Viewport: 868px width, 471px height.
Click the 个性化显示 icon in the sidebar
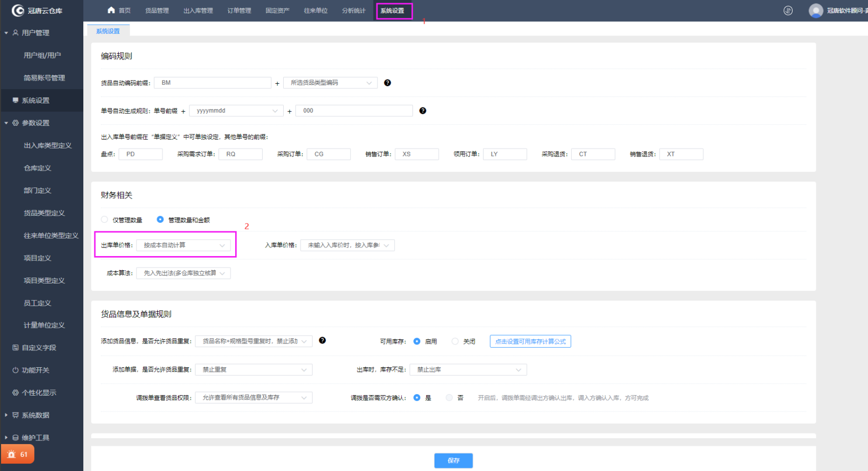(x=15, y=392)
